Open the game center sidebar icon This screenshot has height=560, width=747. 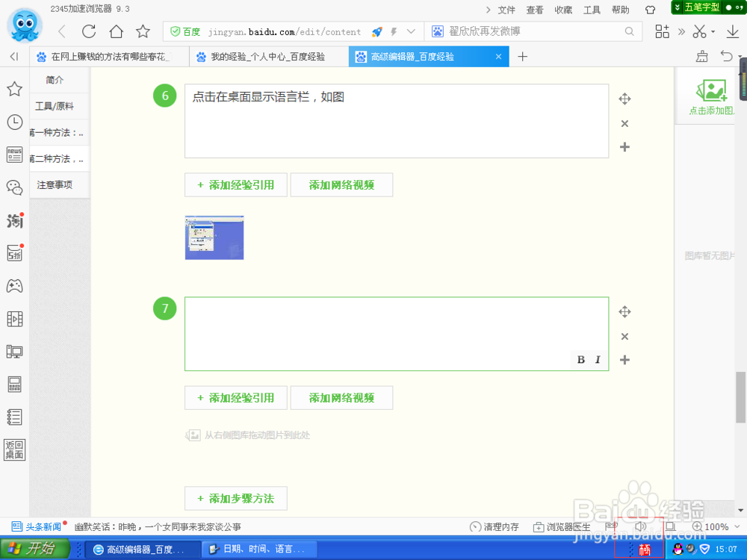[14, 285]
